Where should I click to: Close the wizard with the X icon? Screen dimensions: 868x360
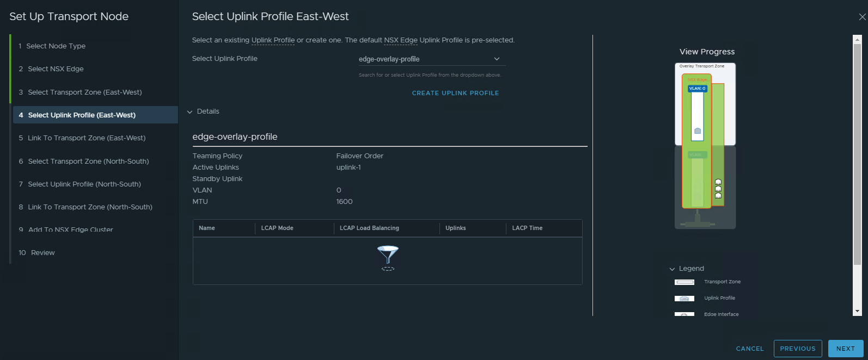[862, 17]
